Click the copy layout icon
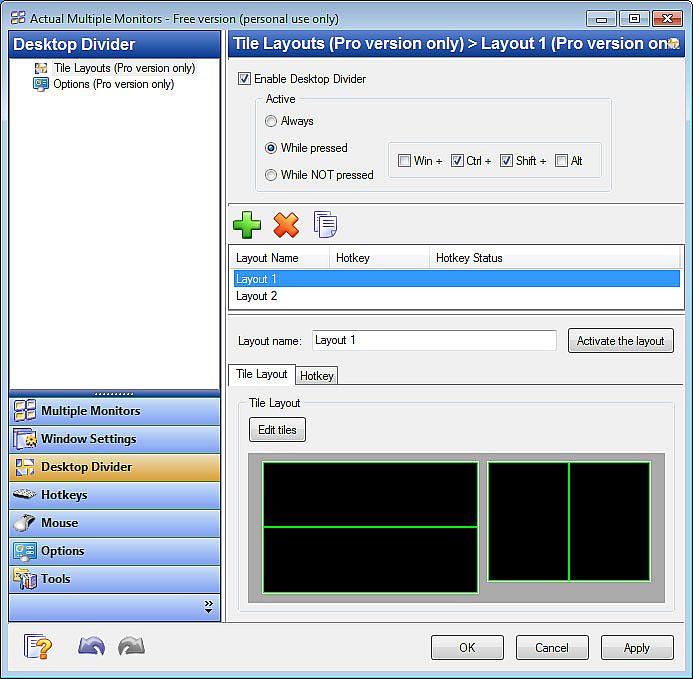Image resolution: width=693 pixels, height=679 pixels. point(325,225)
